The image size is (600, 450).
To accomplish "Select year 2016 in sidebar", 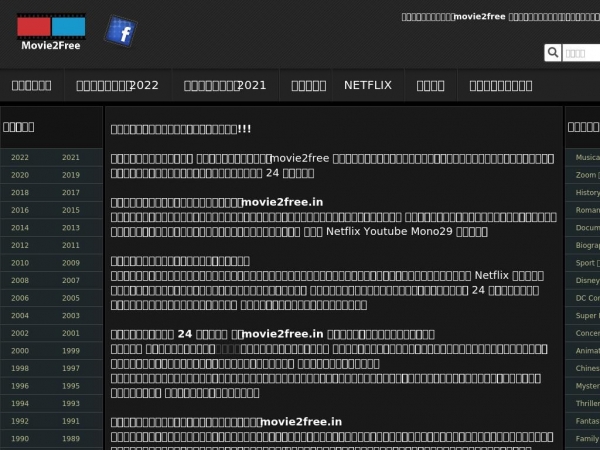I will click(x=20, y=210).
